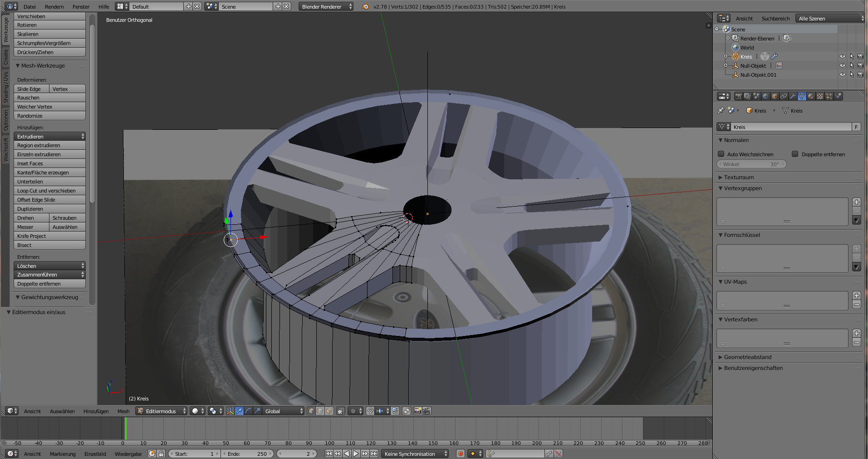Click the Winkel angle slider field

(x=751, y=164)
